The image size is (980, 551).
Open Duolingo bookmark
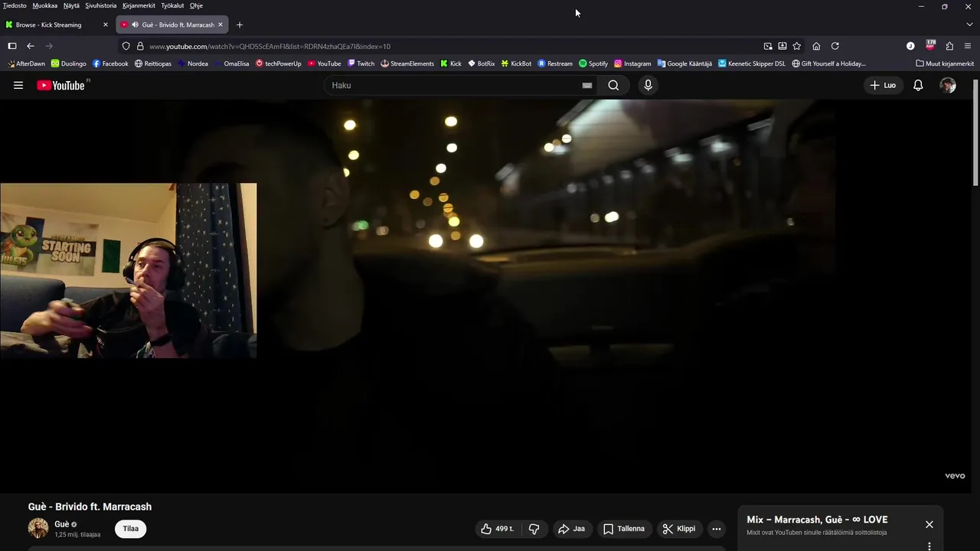coord(68,64)
